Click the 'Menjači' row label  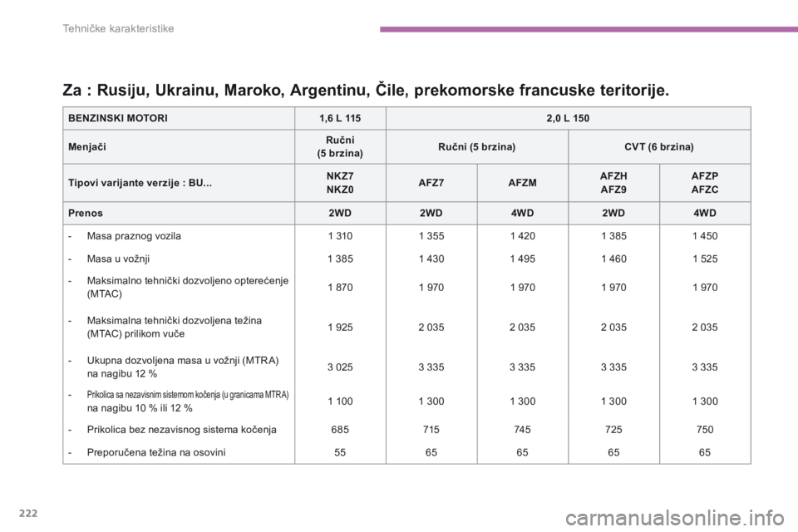[x=87, y=146]
